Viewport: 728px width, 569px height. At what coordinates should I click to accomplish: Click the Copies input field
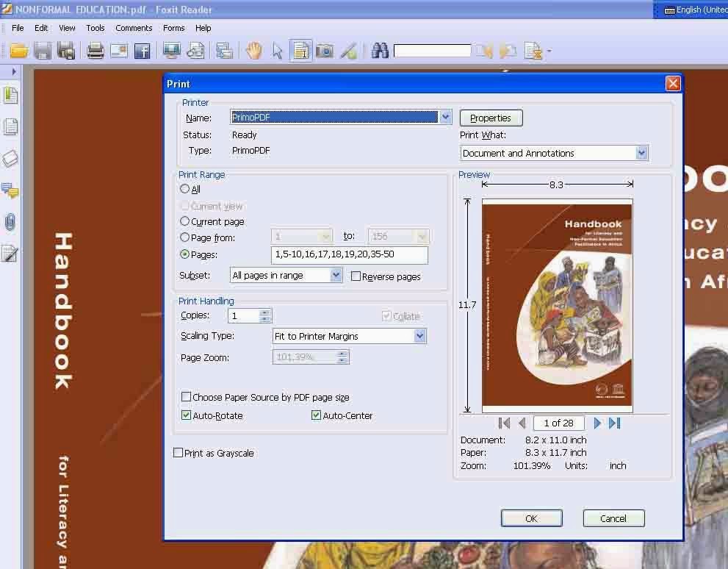pyautogui.click(x=244, y=316)
